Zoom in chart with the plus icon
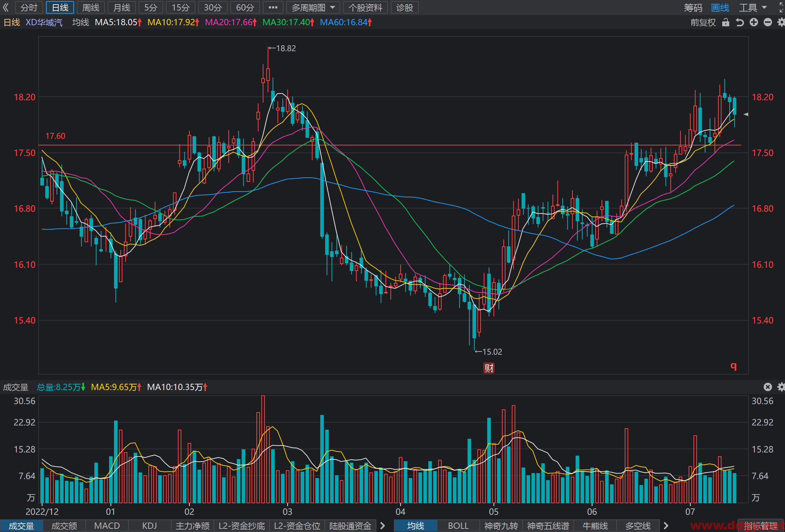 [754, 22]
